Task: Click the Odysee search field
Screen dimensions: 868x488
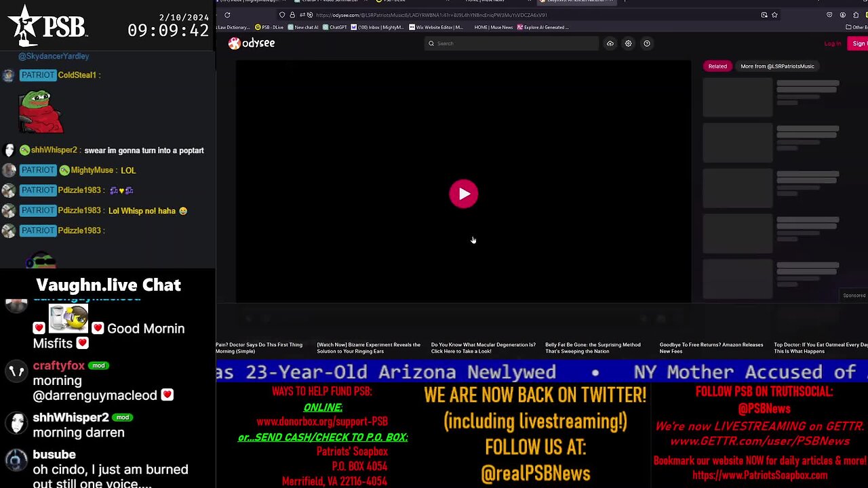Action: click(511, 43)
